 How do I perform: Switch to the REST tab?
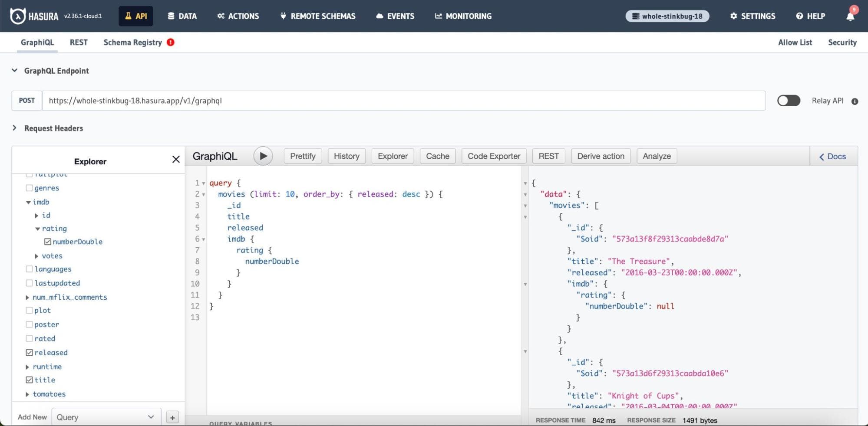pos(79,43)
